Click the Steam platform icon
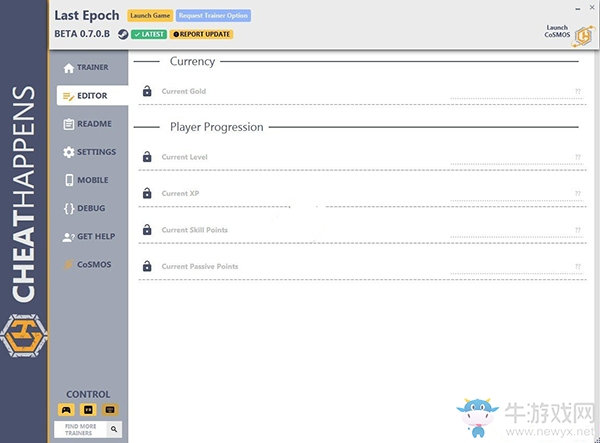600x443 pixels. click(x=123, y=34)
